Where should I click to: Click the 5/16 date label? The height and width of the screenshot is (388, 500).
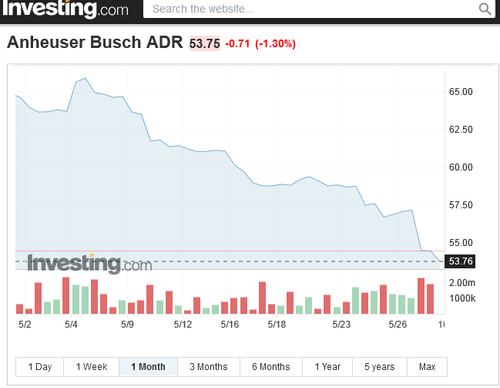tap(230, 325)
